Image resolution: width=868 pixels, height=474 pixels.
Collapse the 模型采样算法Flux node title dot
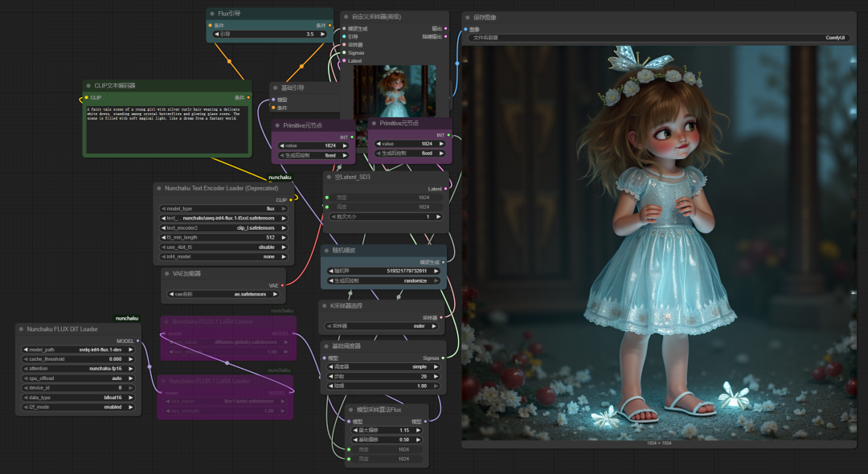point(350,410)
